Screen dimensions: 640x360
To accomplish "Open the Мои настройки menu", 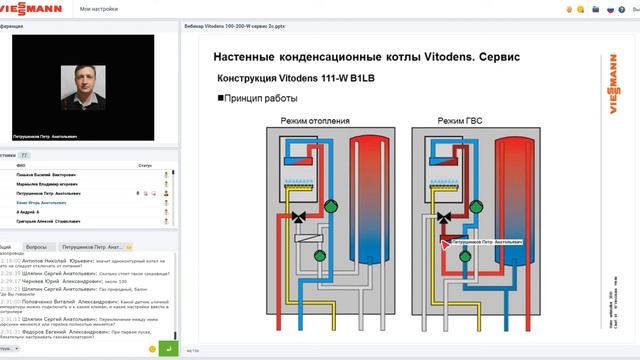I will [x=99, y=9].
